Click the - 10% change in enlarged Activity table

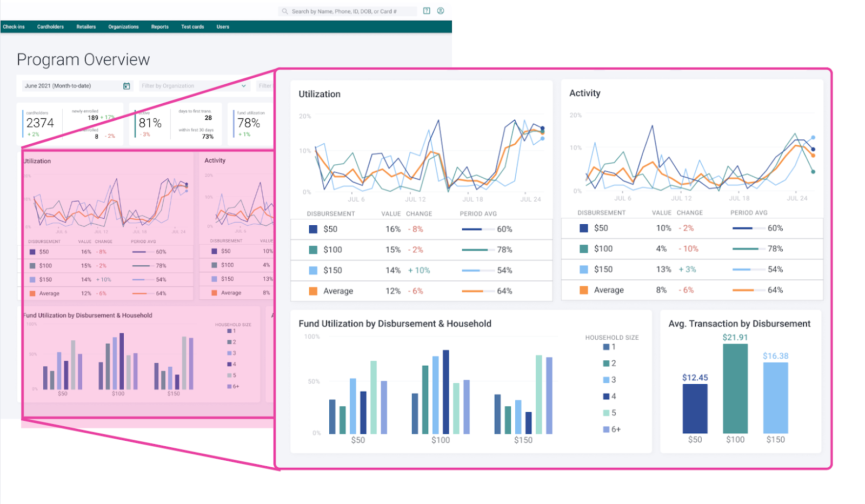click(x=689, y=248)
